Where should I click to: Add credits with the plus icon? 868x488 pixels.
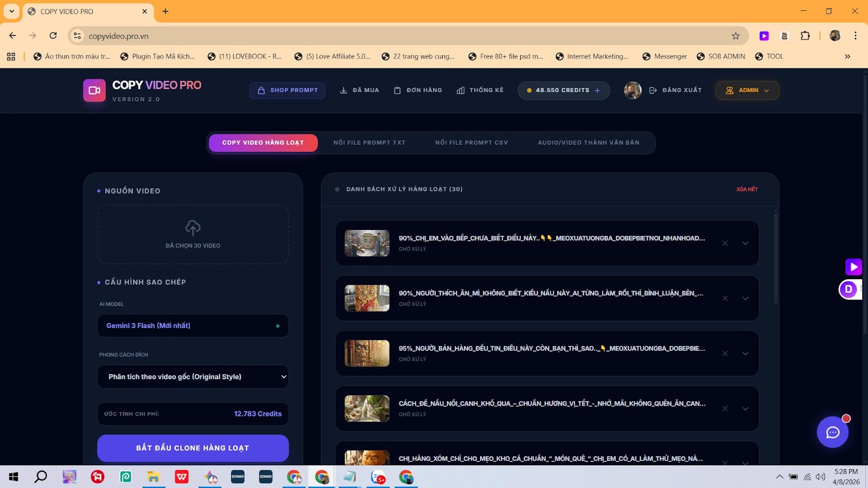[597, 91]
